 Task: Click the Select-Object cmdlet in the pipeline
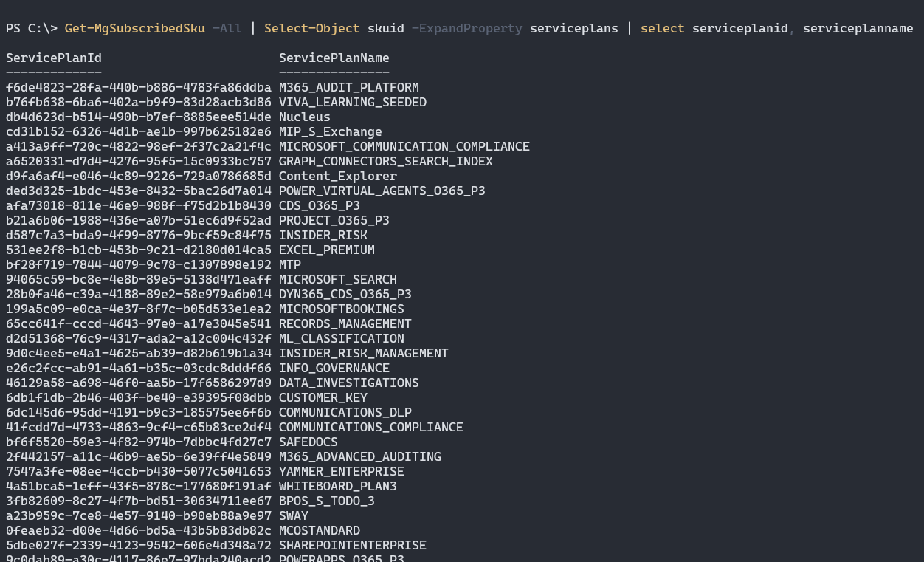[x=311, y=28]
